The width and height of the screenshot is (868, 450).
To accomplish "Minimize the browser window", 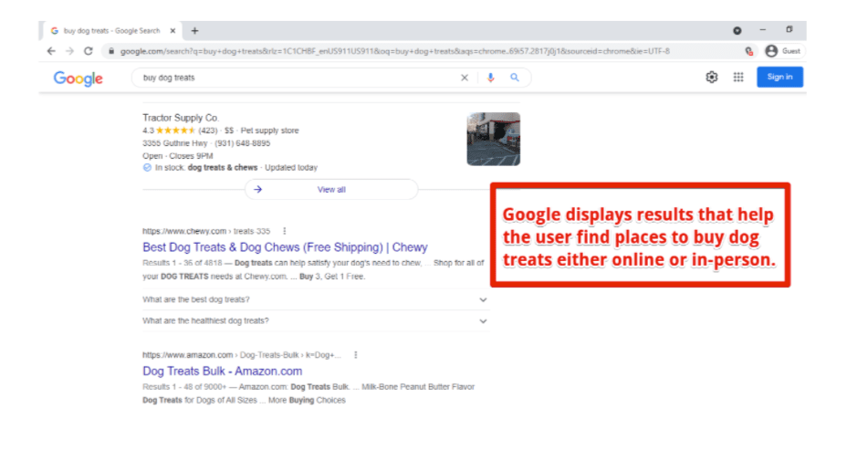I will 763,30.
